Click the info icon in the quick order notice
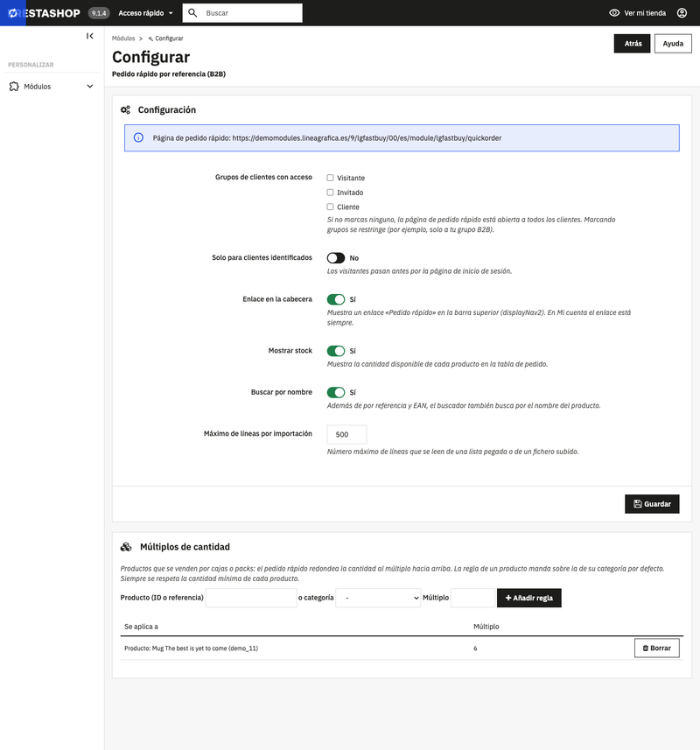This screenshot has width=700, height=750. pyautogui.click(x=138, y=137)
